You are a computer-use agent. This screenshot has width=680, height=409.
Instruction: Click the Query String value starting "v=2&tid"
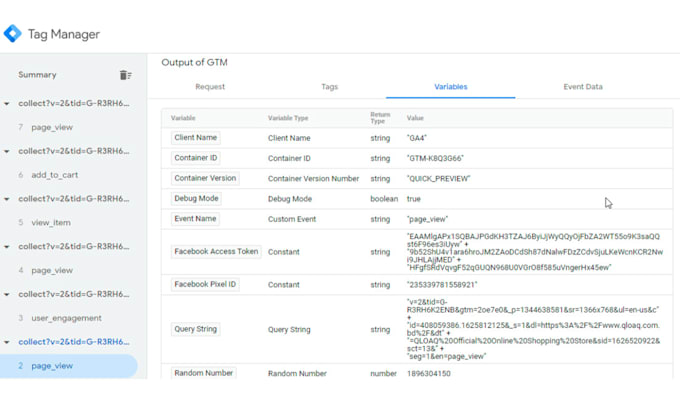coord(533,329)
